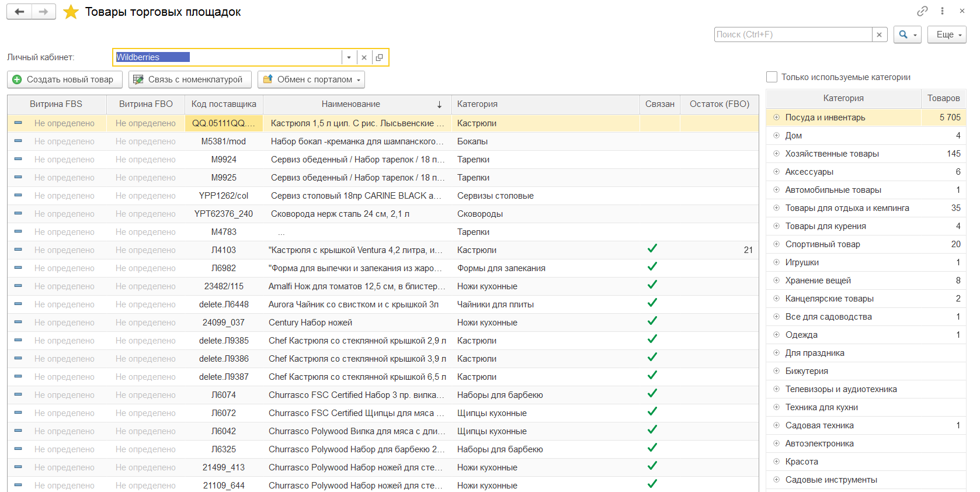This screenshot has width=980, height=492.
Task: Copy link via chain icon
Action: (922, 11)
